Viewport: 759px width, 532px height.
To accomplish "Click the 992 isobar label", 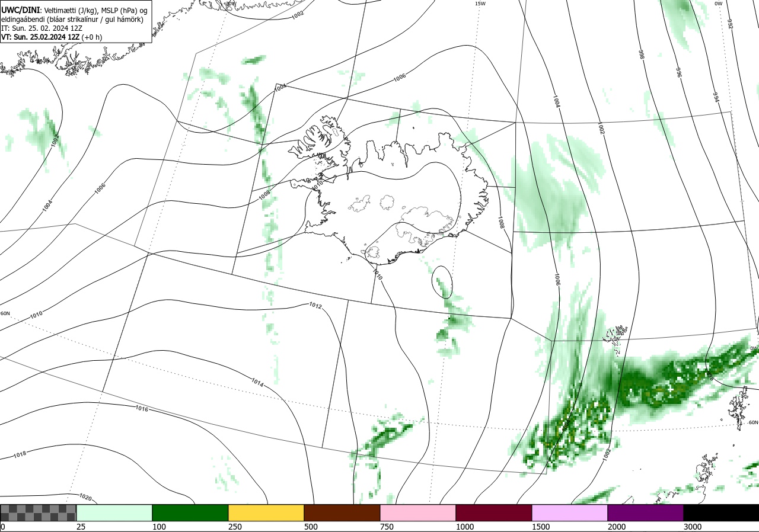I will tap(730, 24).
